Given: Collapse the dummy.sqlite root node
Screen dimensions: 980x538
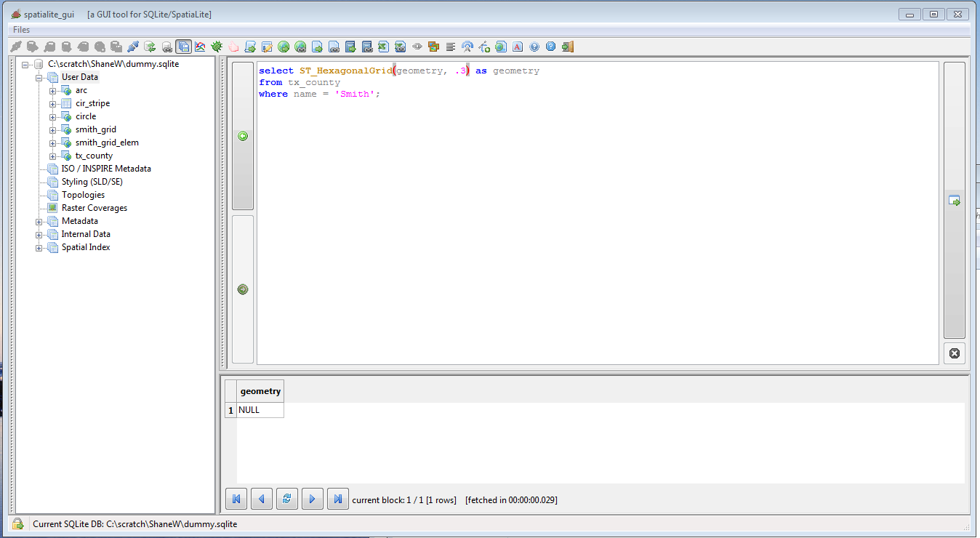Looking at the screenshot, I should point(25,64).
